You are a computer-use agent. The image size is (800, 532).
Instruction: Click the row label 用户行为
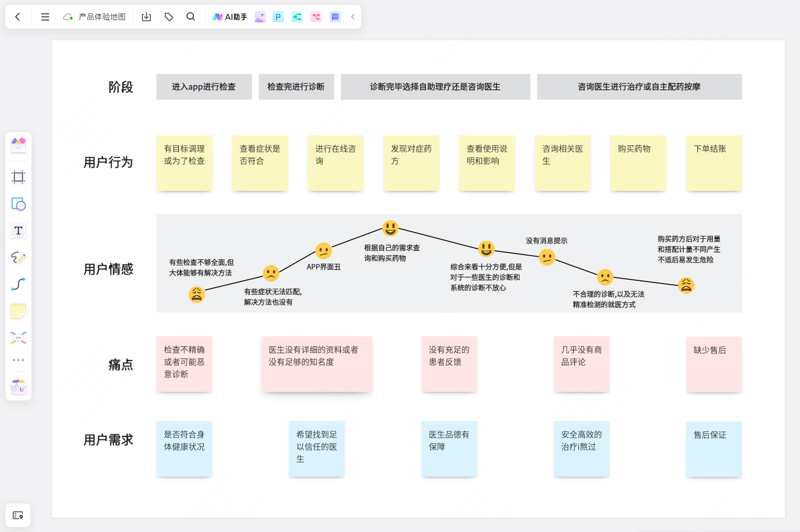point(108,162)
